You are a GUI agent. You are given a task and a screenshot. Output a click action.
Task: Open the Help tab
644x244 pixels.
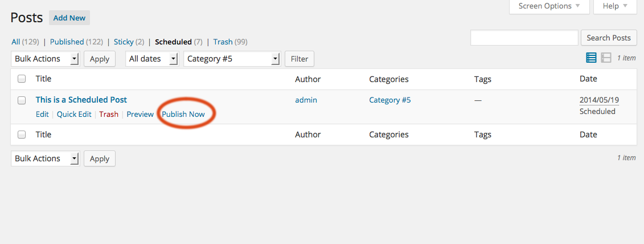(615, 6)
